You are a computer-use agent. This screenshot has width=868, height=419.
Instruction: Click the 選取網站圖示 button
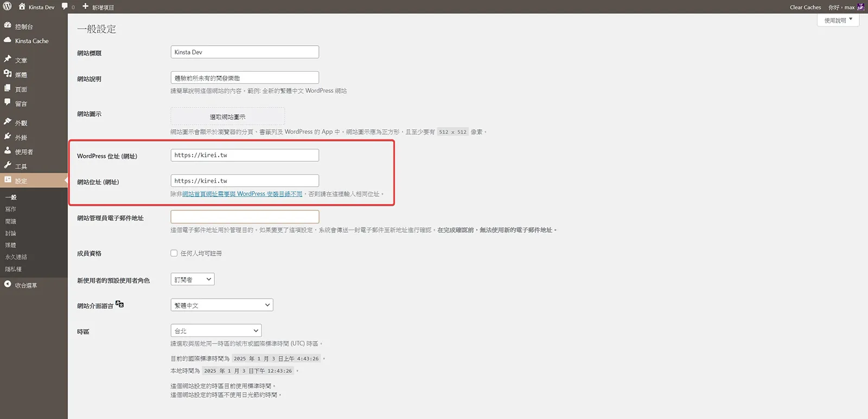(x=228, y=116)
